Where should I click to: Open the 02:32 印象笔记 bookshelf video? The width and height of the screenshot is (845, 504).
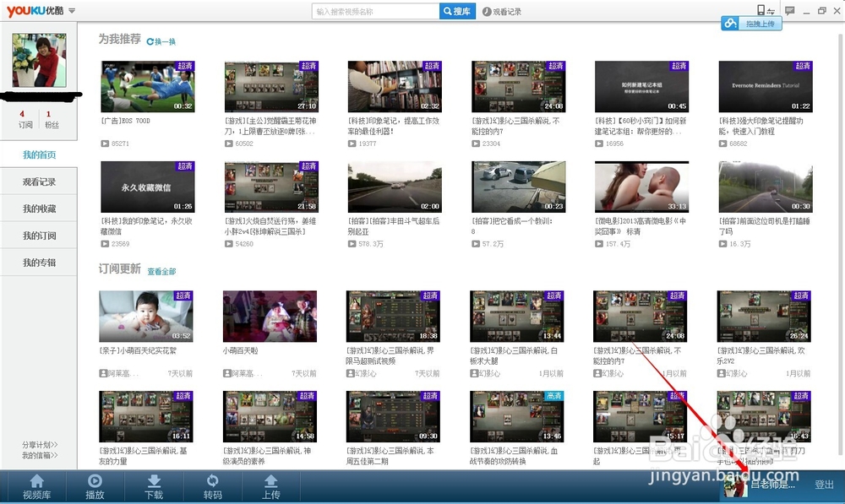(395, 86)
